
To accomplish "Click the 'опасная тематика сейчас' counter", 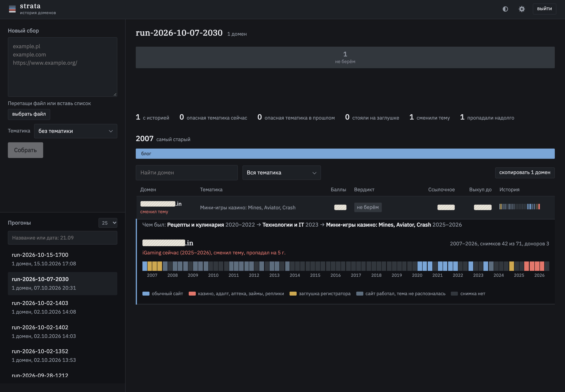I will coord(213,117).
